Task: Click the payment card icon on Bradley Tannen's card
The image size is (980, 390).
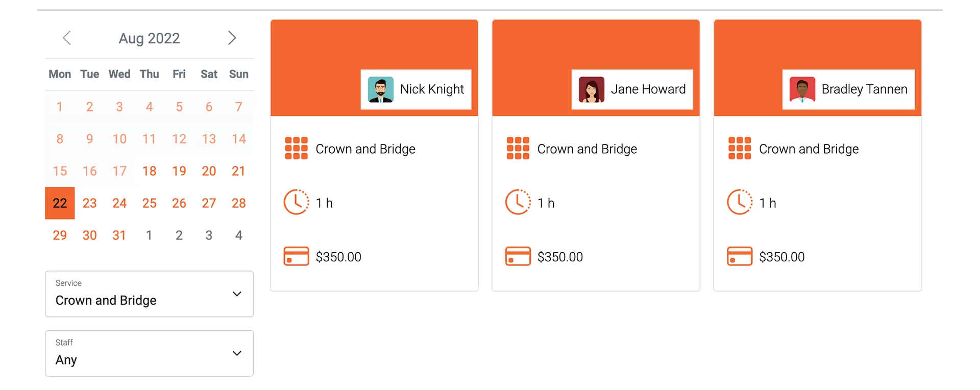Action: coord(740,256)
